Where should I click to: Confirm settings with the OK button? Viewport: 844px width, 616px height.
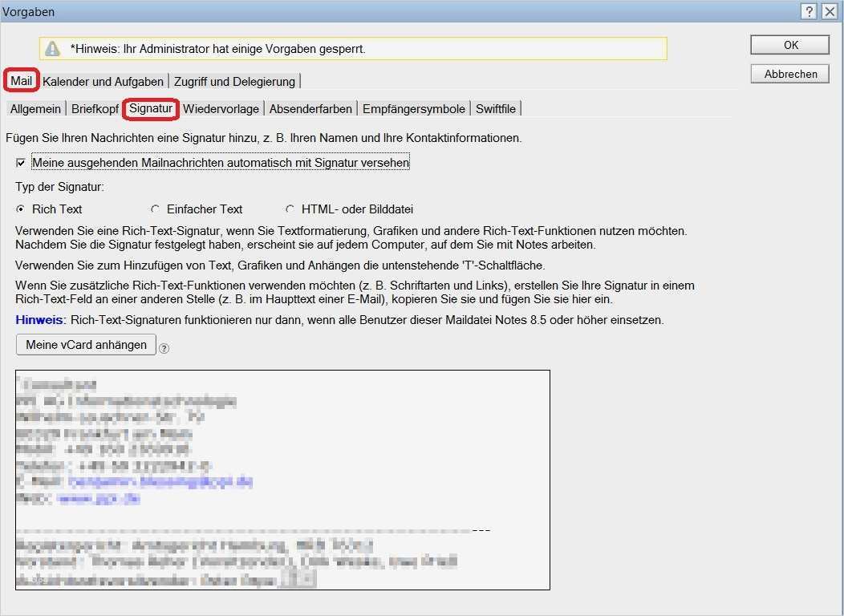tap(789, 45)
